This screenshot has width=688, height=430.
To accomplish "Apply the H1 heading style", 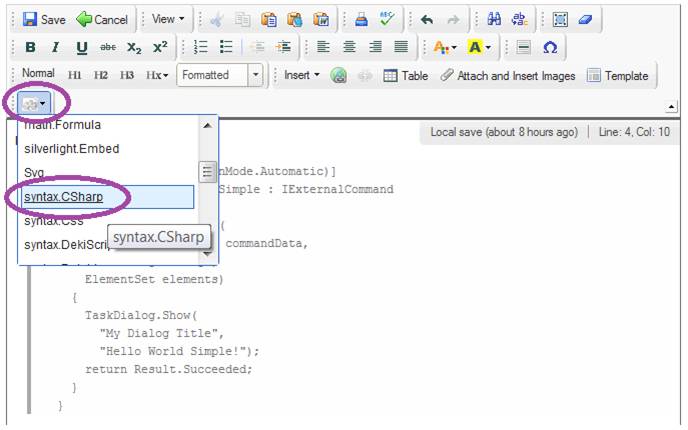I will [75, 75].
